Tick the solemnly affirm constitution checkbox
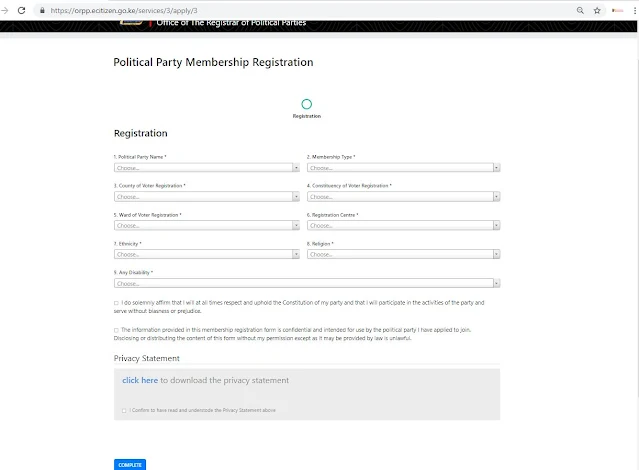The image size is (639, 470). 116,303
